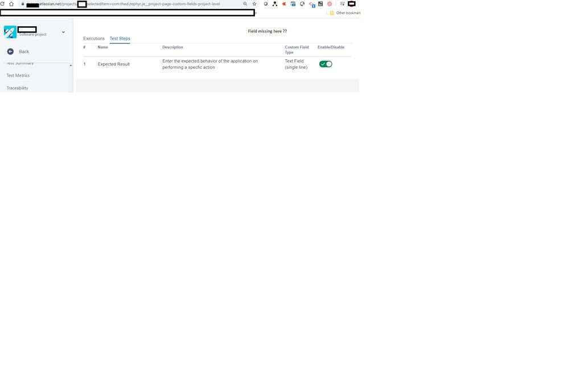Click the browser home icon
This screenshot has width=568, height=392.
coord(11,3)
